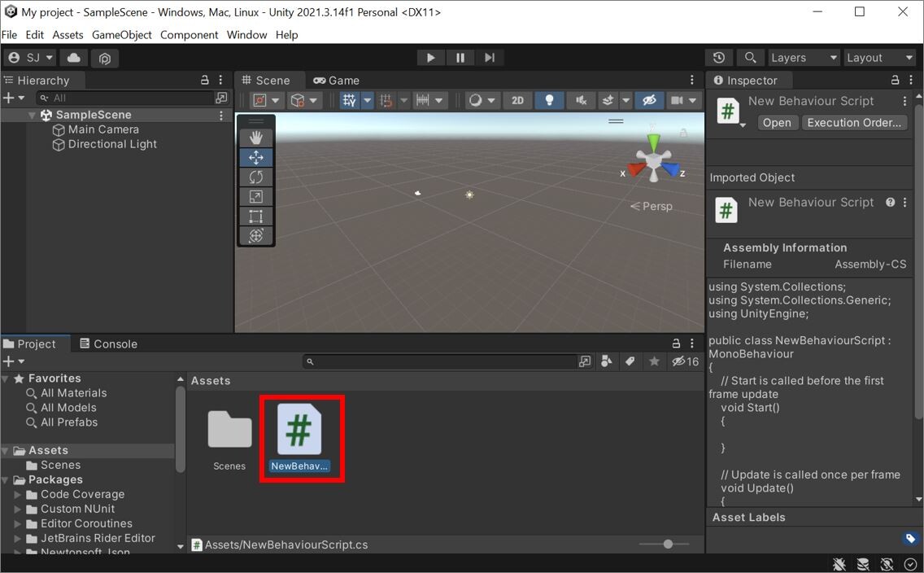This screenshot has width=924, height=573.
Task: Click the favorites star icon in Project toolbar
Action: 654,361
